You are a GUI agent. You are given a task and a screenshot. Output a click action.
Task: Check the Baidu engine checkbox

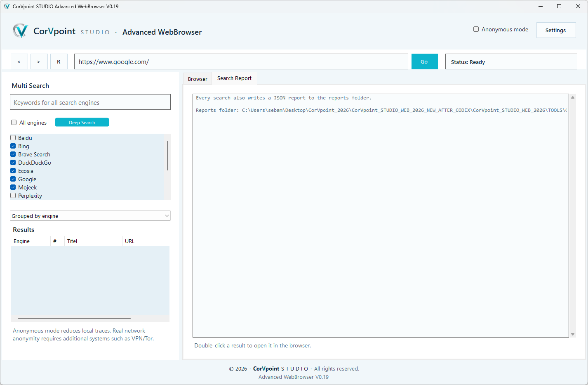(x=13, y=138)
